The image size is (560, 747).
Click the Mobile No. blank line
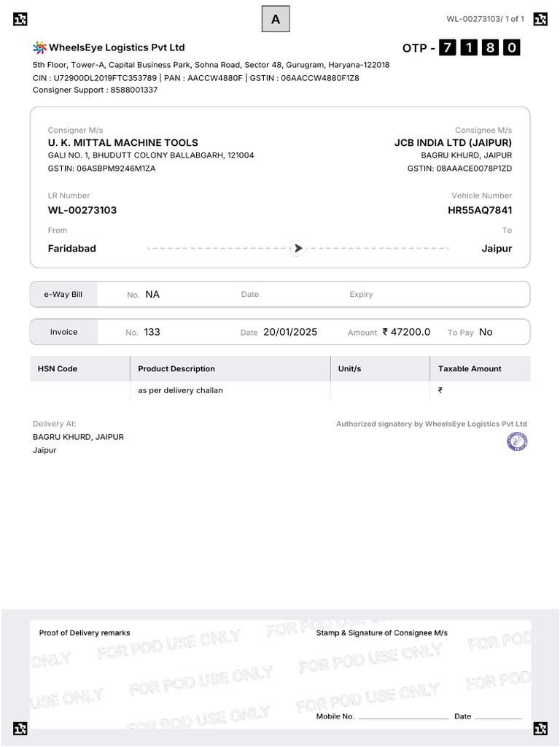tap(403, 718)
